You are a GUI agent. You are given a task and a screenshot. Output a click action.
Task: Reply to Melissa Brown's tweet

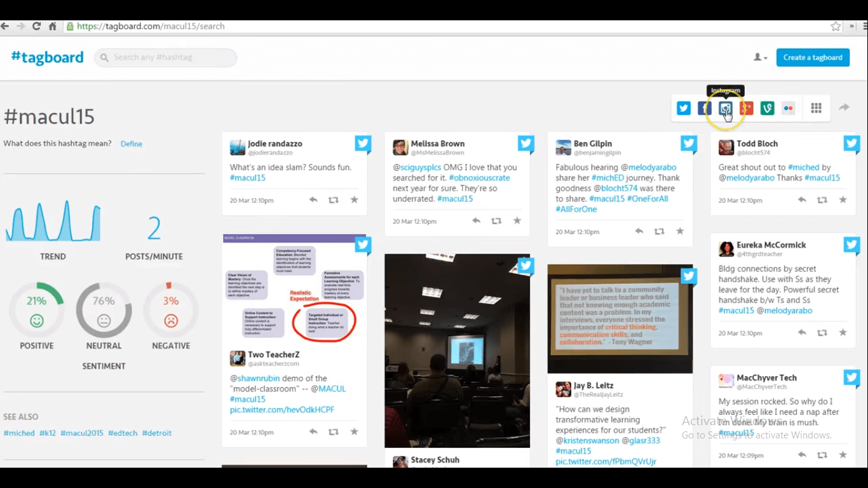point(476,220)
